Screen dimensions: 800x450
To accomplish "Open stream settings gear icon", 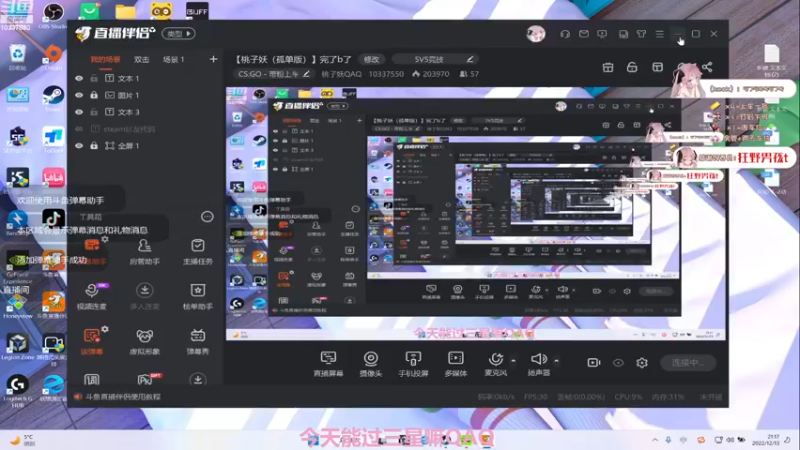I will pyautogui.click(x=642, y=363).
